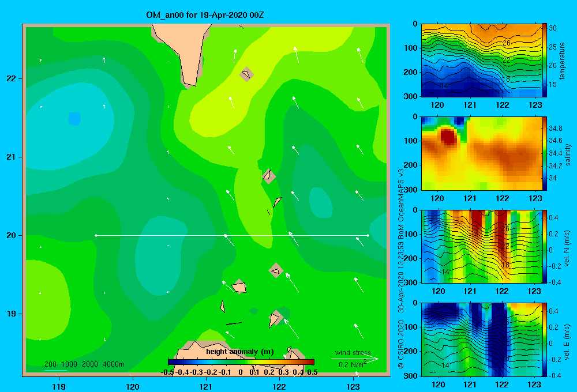Click latitude label 21 on main map axis

pos(12,157)
